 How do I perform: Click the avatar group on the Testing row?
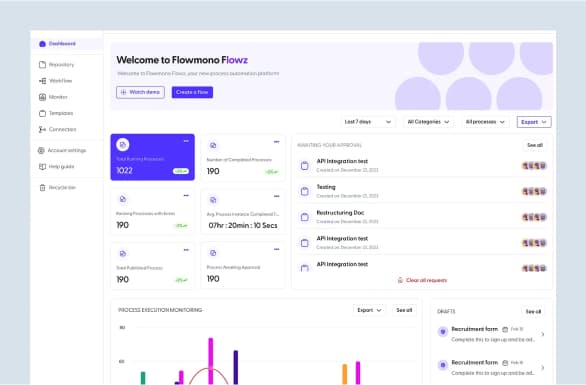pos(534,191)
